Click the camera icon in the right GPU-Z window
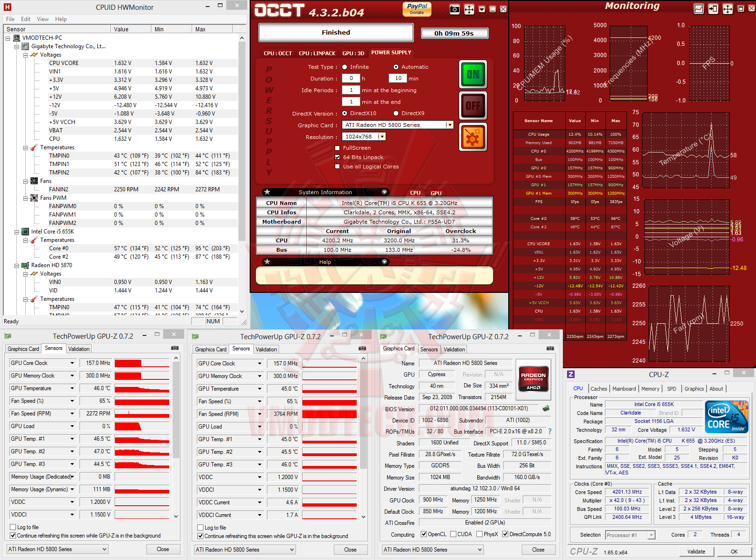Screen dimensions: 756x560 [x=550, y=348]
